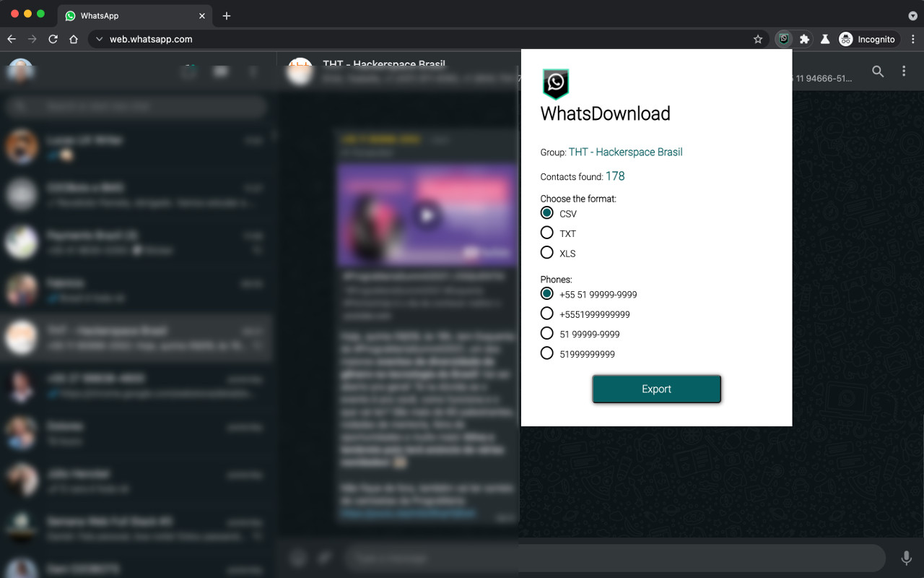Open search in the chat conversation header
Screen dimensions: 924x578
click(x=878, y=72)
